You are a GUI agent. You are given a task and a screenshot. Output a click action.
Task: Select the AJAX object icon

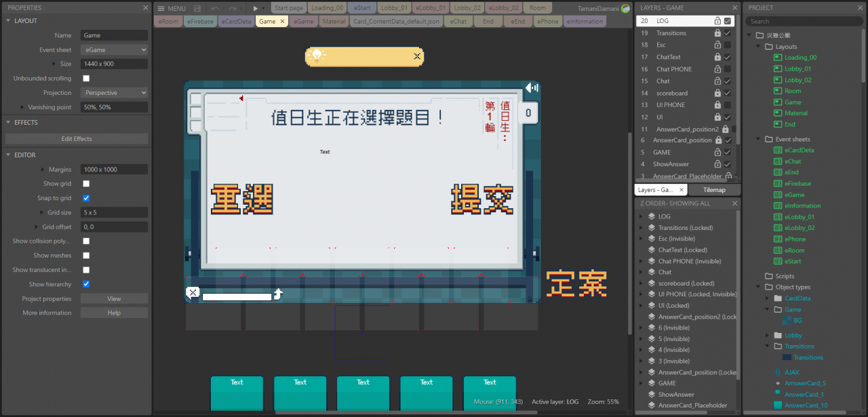(777, 372)
